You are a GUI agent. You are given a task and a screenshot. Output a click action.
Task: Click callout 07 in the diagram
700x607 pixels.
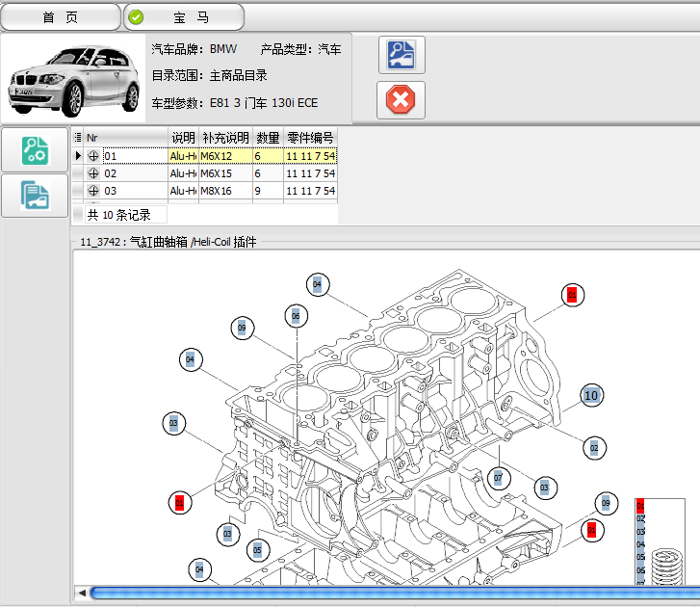[x=498, y=478]
